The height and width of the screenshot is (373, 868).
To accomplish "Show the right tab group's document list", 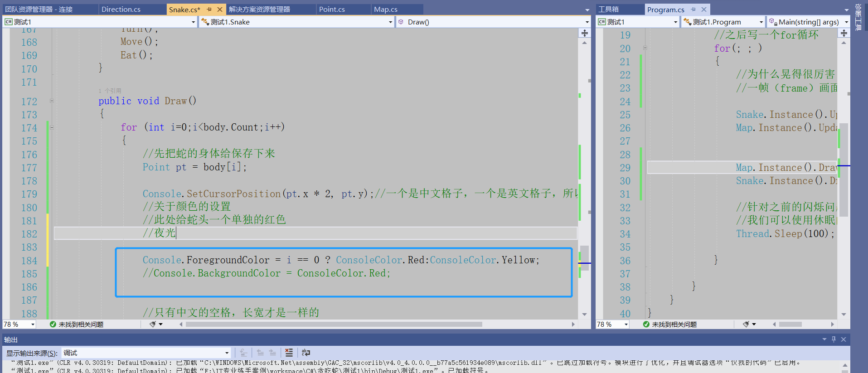I will (846, 10).
